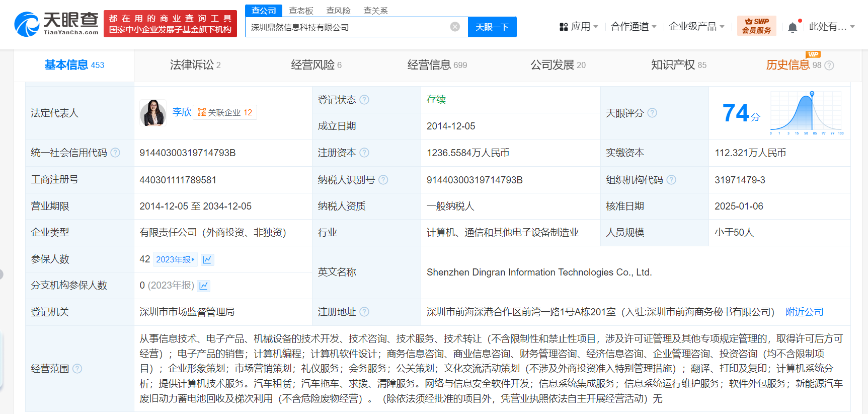Click the 天眼评分 distribution chart
868x414 pixels.
(x=806, y=113)
